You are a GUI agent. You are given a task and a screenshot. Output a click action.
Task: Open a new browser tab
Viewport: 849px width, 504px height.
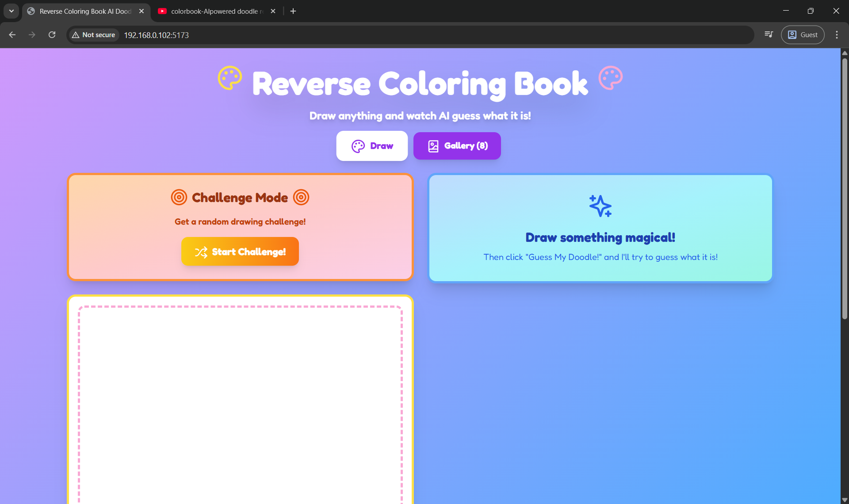point(293,11)
